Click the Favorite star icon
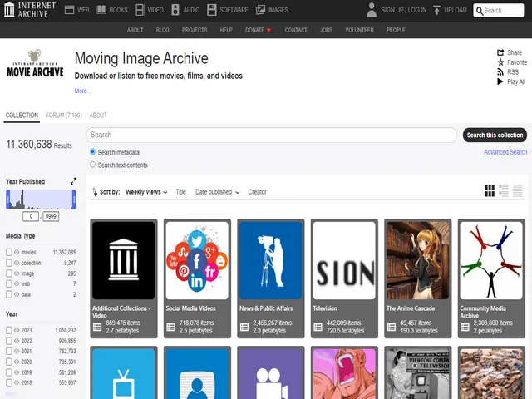 pos(500,62)
